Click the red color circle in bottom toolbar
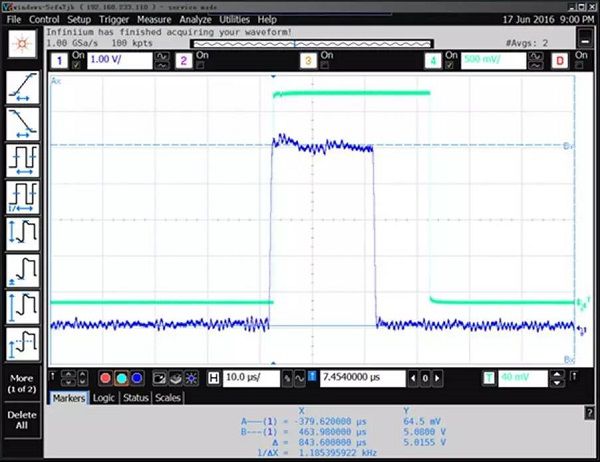 point(104,378)
